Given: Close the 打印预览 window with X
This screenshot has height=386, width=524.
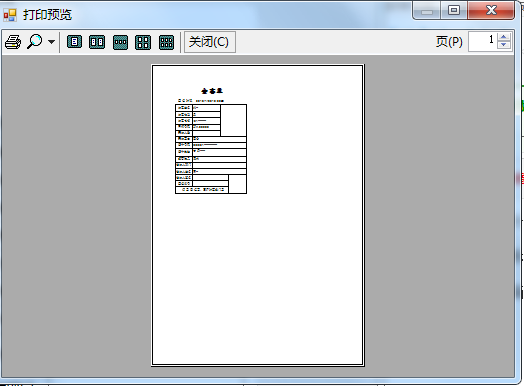Looking at the screenshot, I should tap(491, 11).
